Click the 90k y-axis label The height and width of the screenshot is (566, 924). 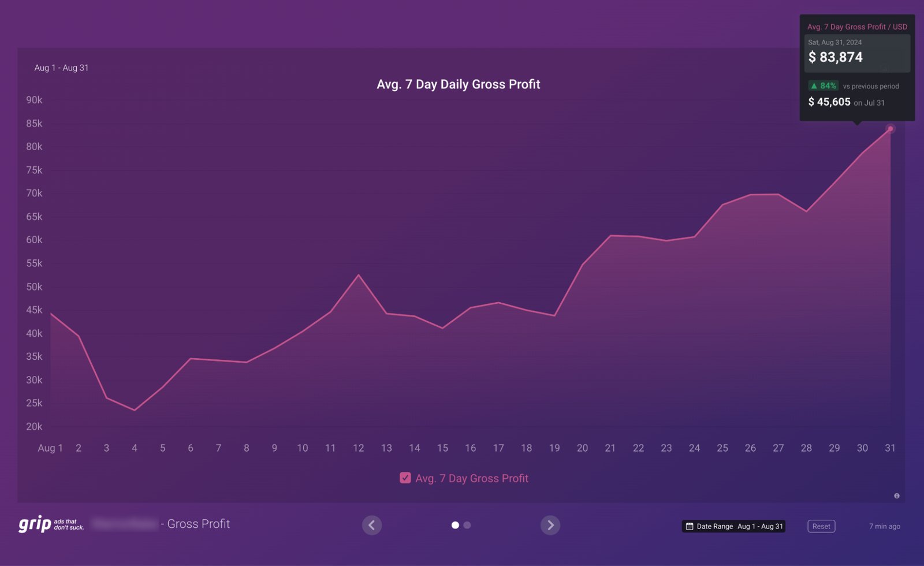[34, 100]
